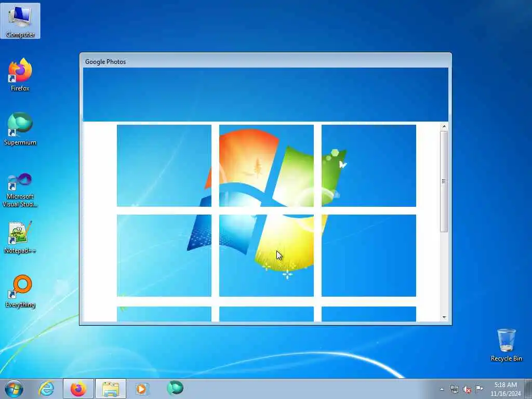Open Windows Explorer from the taskbar
532x399 pixels.
click(x=111, y=389)
